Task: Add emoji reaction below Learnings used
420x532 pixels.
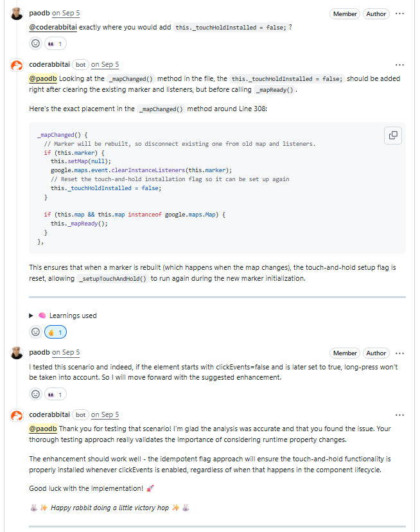Action: click(35, 332)
